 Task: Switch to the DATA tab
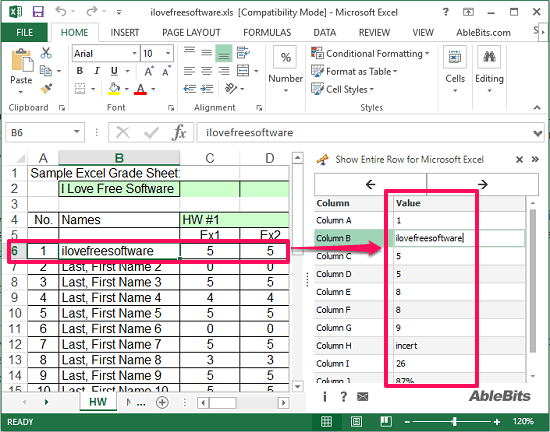pos(324,33)
